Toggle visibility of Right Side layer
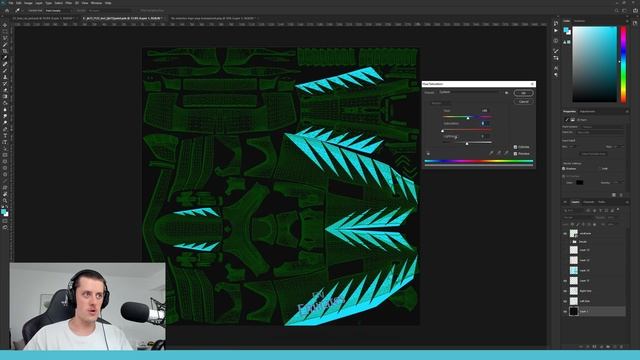This screenshot has height=360, width=640. (x=565, y=291)
